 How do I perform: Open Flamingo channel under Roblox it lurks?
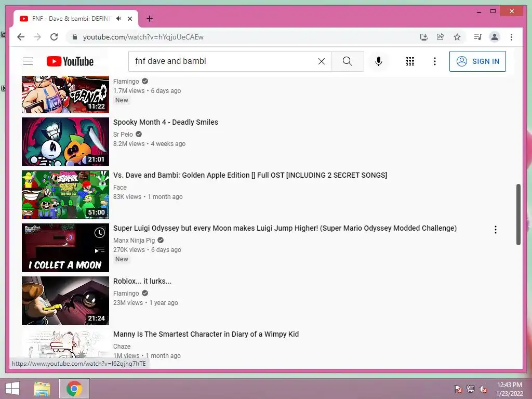point(126,293)
